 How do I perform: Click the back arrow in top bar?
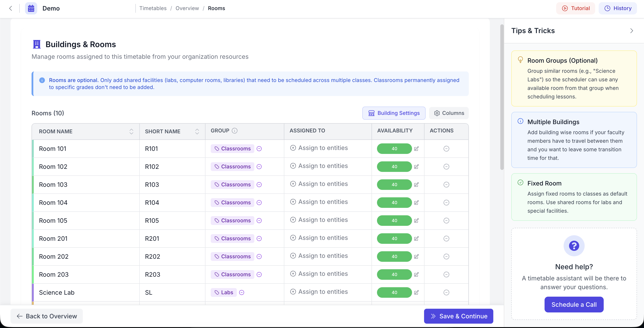coord(11,8)
